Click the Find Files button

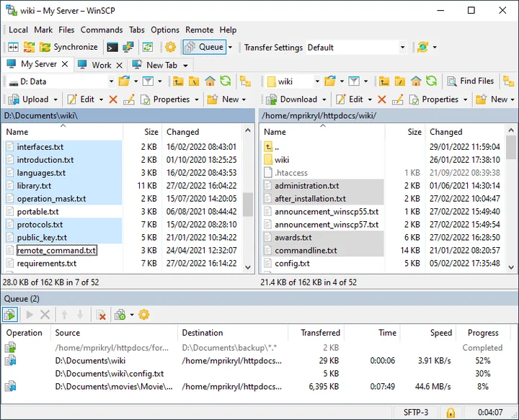471,81
